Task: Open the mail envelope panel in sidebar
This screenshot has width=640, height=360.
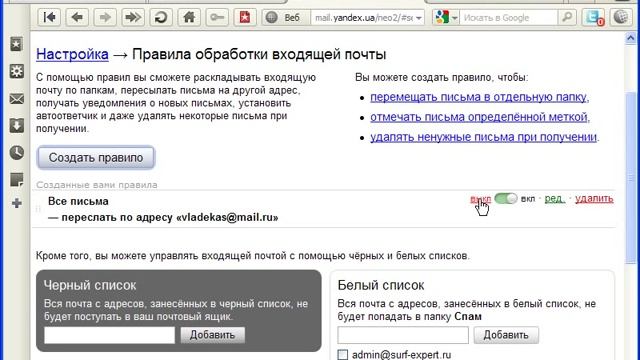Action: point(17,99)
